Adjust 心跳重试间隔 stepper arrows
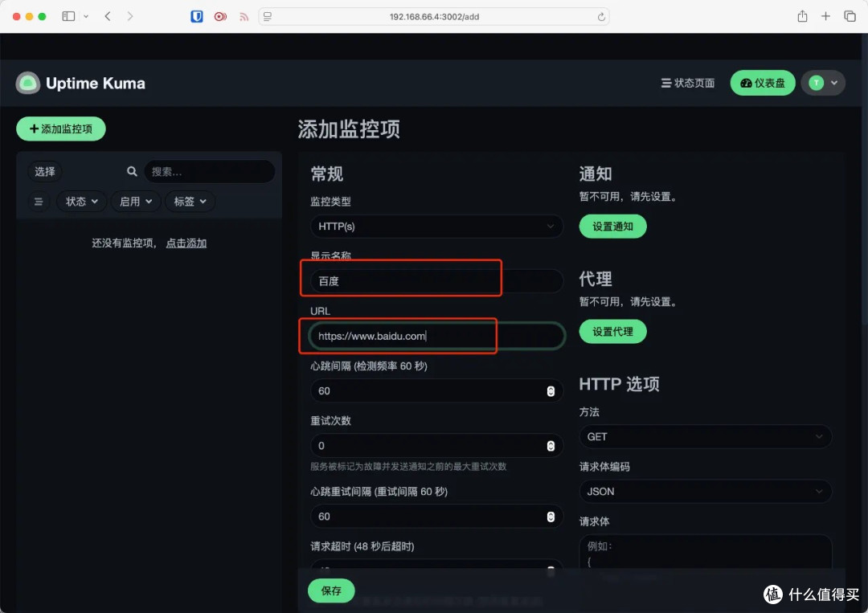868x613 pixels. point(551,517)
